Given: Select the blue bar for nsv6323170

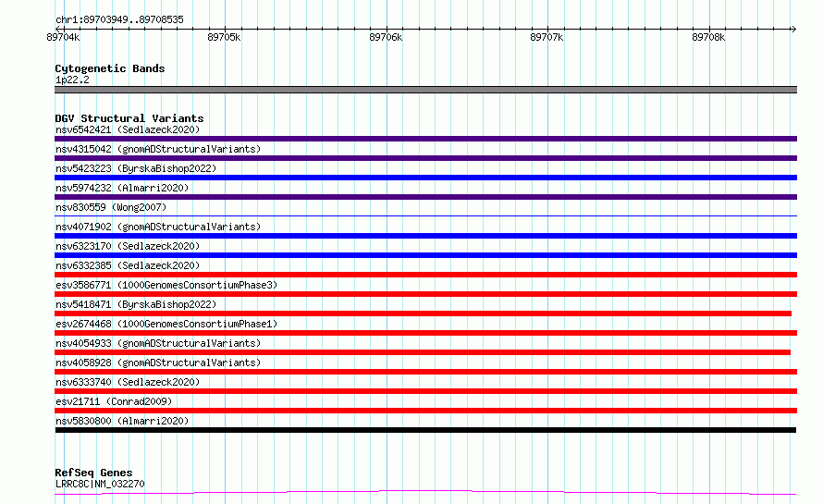Looking at the screenshot, I should tap(425, 255).
